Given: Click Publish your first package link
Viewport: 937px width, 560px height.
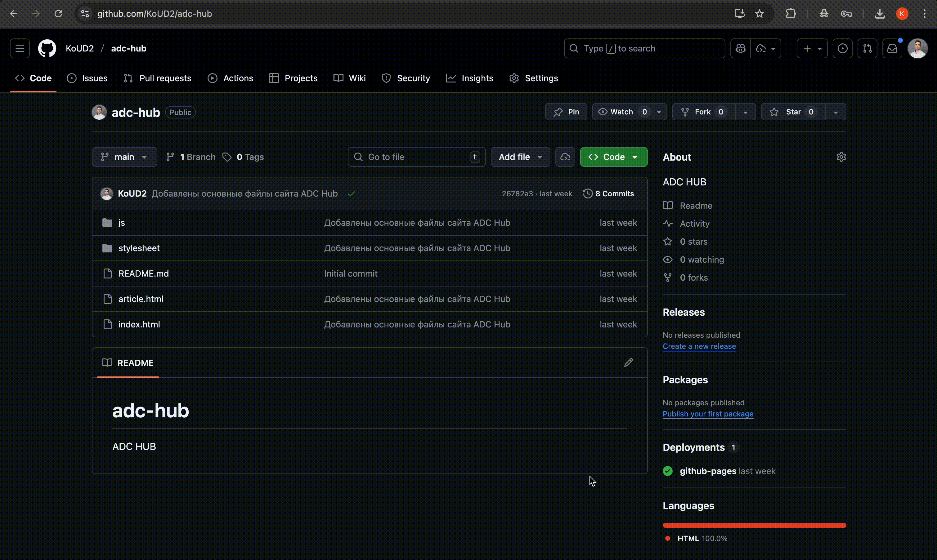Looking at the screenshot, I should coord(708,414).
